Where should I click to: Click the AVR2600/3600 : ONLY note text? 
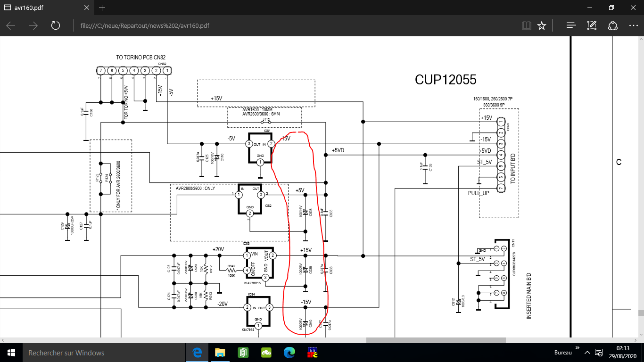pyautogui.click(x=195, y=189)
